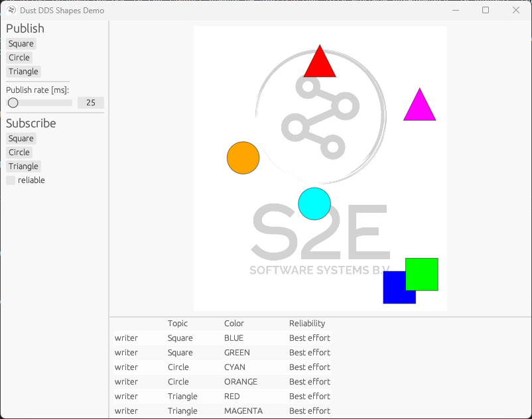532x419 pixels.
Task: Adjust the publish rate slider handle
Action: 13,103
